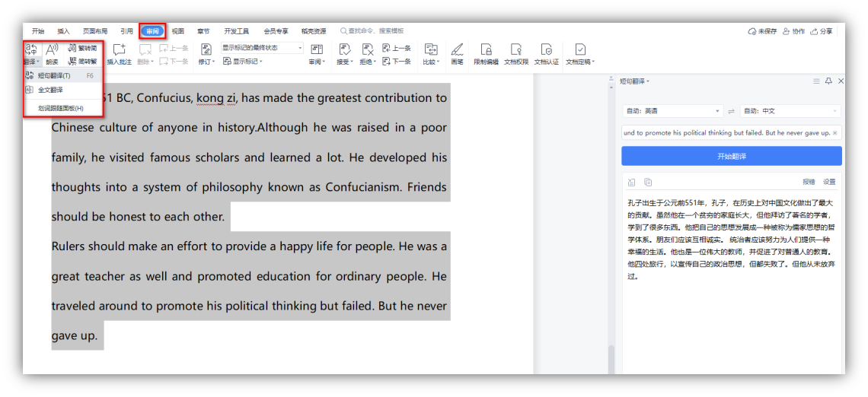Image resolution: width=868 pixels, height=397 pixels.
Task: Select 全文翻译 from the translate menu
Action: 51,90
